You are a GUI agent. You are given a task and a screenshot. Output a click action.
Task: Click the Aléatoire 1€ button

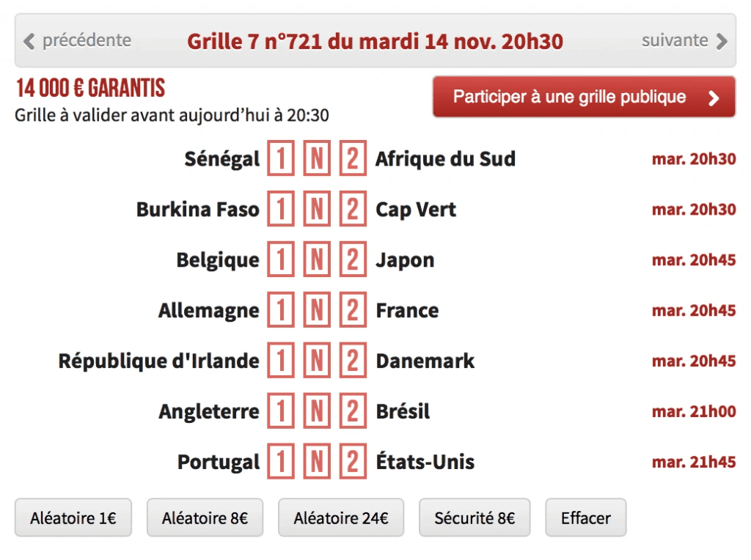tap(73, 517)
